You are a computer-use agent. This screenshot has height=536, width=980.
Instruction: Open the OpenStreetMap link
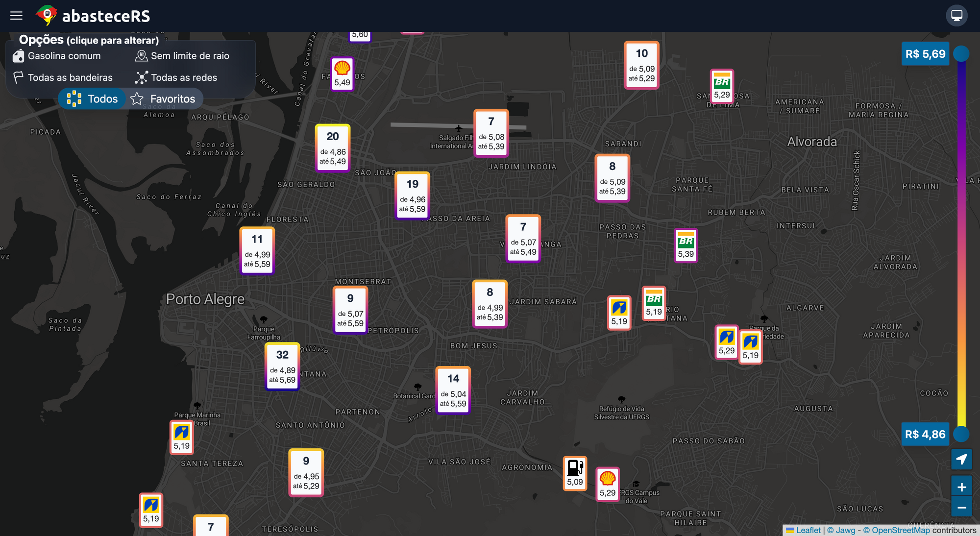[900, 530]
